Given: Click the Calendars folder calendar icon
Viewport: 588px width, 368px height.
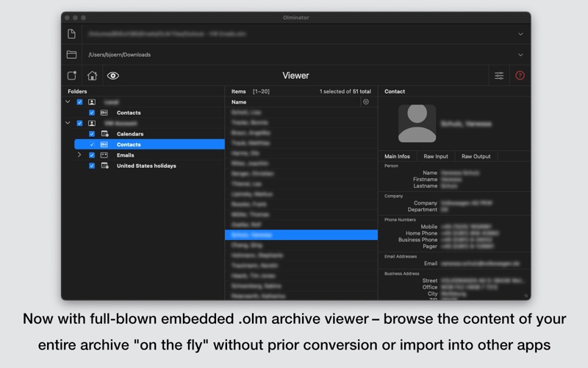Looking at the screenshot, I should click(x=104, y=134).
